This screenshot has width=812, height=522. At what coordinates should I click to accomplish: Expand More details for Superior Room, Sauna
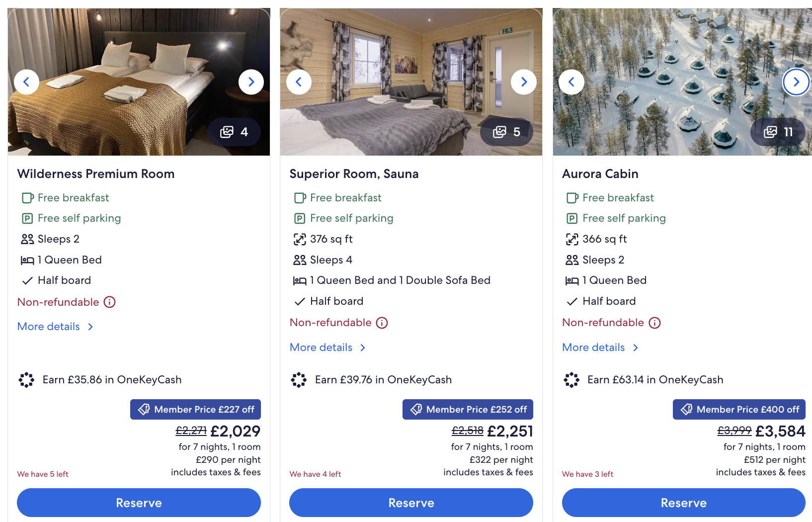coord(321,347)
